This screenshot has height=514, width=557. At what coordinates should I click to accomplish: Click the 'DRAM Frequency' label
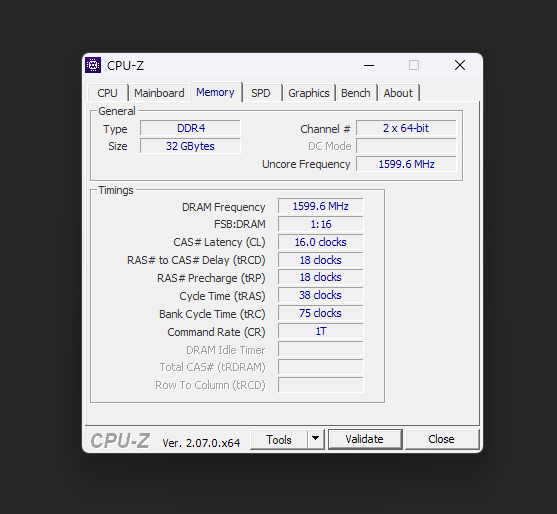tap(223, 207)
